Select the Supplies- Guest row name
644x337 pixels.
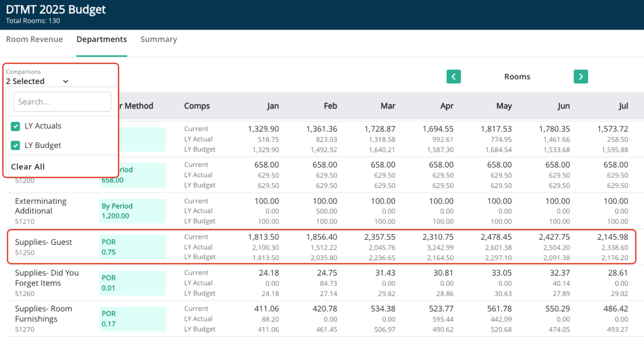pos(43,242)
